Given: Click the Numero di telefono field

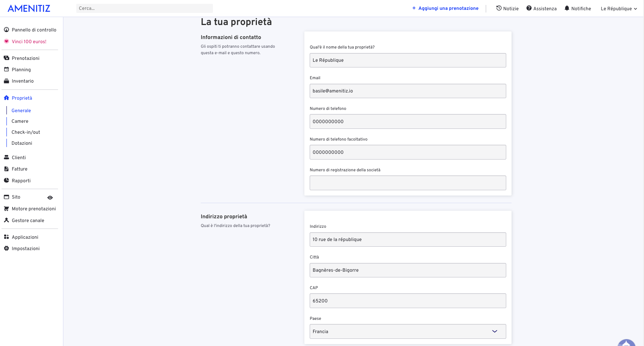Looking at the screenshot, I should (x=408, y=121).
